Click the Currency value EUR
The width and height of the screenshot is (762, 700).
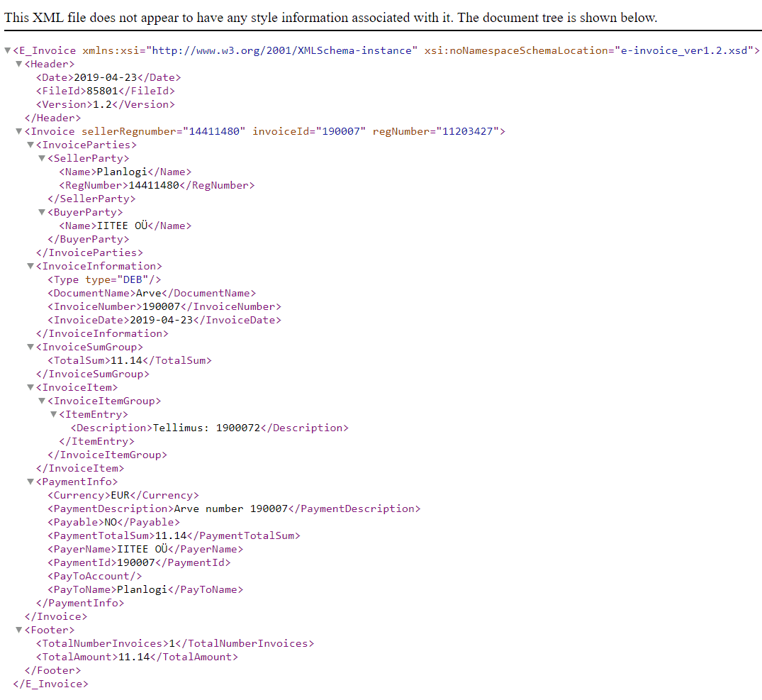click(x=121, y=495)
